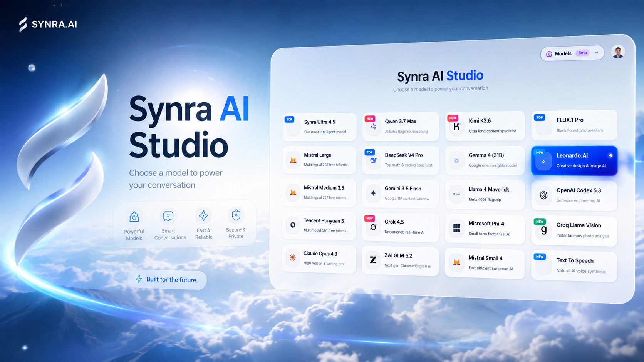The image size is (644, 362).
Task: Click the chevron on the Models pill
Action: [x=596, y=53]
